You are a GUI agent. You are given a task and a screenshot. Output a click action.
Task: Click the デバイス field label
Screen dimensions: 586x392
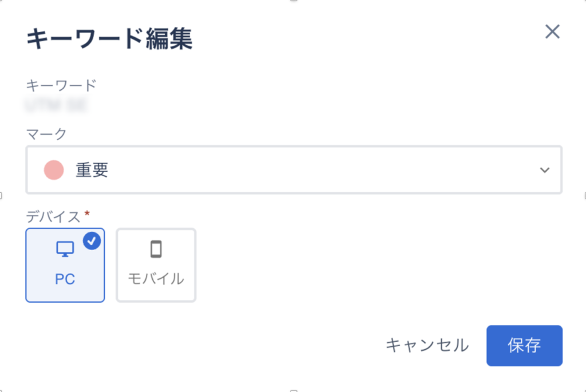pos(53,216)
